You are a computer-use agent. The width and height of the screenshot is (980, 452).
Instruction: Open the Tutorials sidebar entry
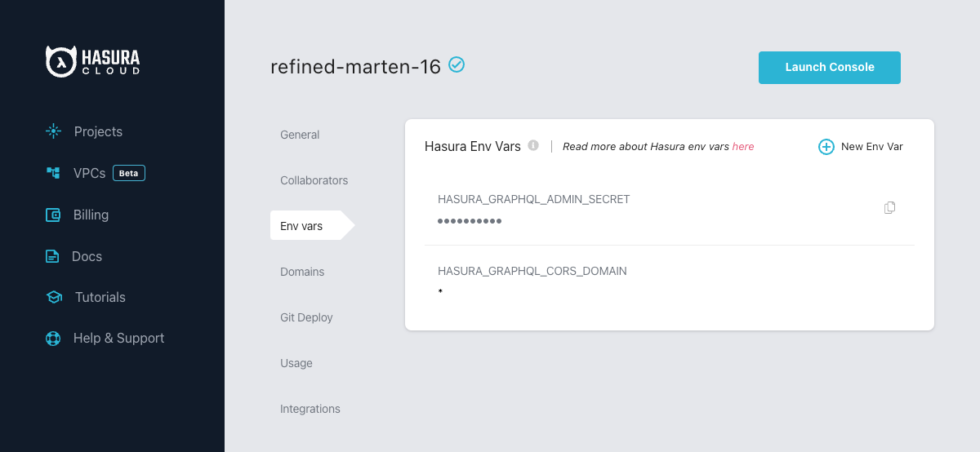pos(100,297)
